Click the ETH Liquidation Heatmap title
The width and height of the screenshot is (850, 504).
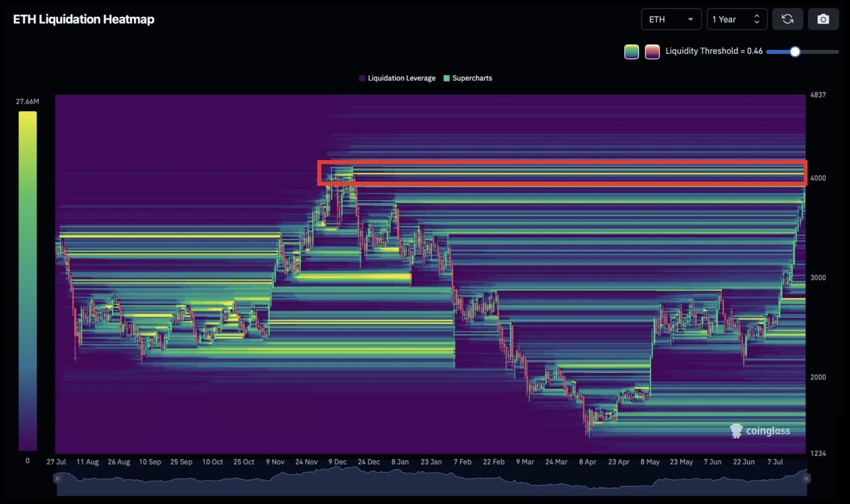tap(84, 19)
